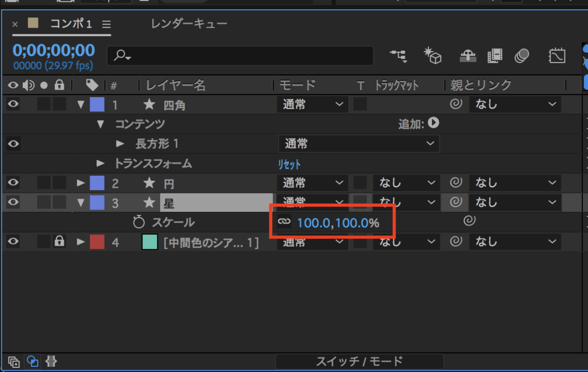Open the composition mini-flowchart icon
The height and width of the screenshot is (372, 588).
(399, 56)
